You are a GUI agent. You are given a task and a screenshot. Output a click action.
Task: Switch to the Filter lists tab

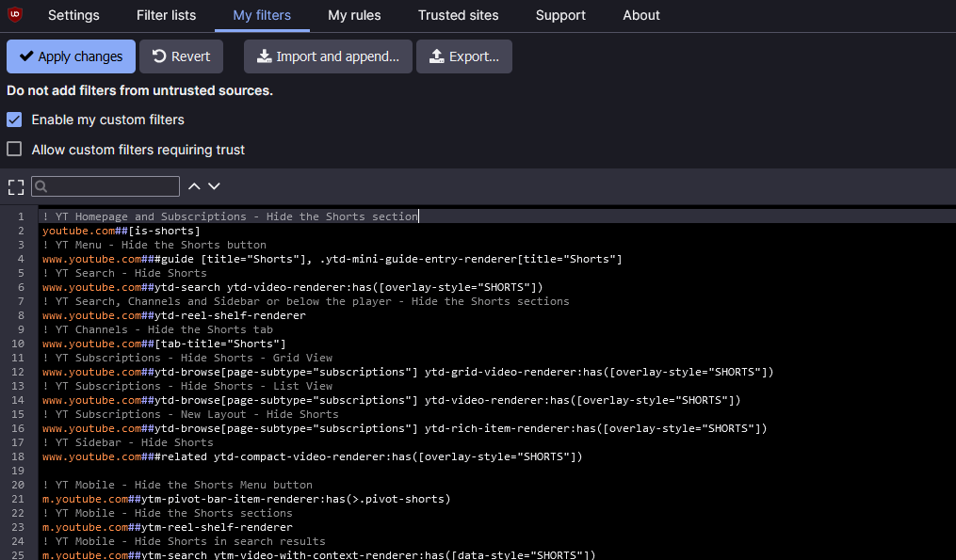click(166, 15)
